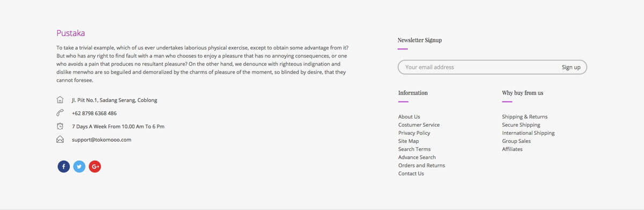Open the Affiliates link

(x=512, y=149)
